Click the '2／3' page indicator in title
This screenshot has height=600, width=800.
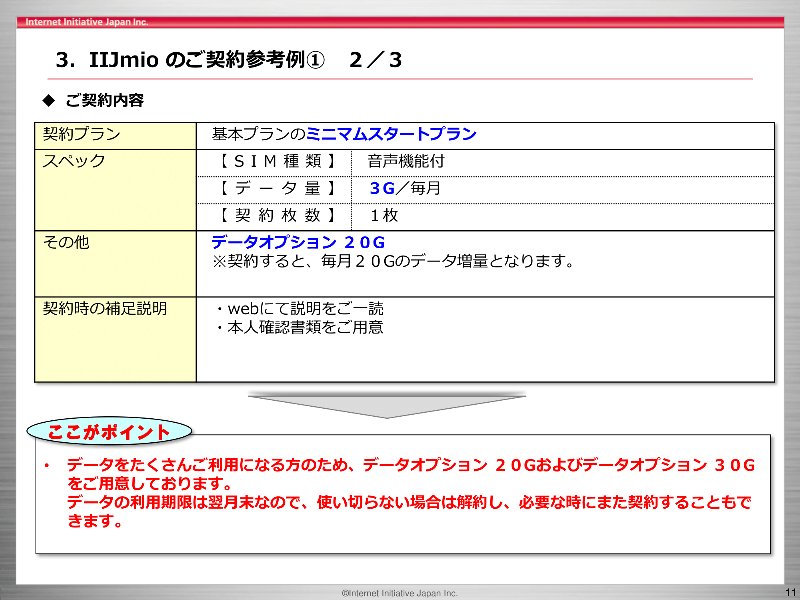(x=376, y=60)
